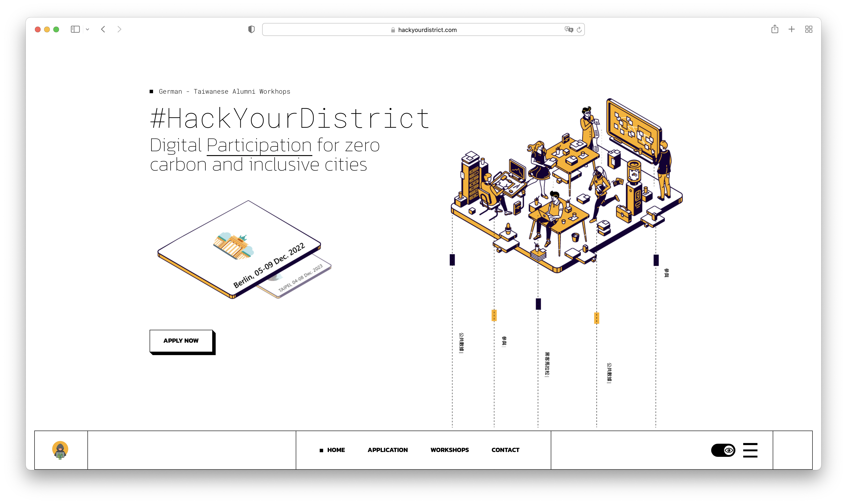Open a new tab with plus icon
Viewport: 847px width, 504px height.
tap(792, 29)
